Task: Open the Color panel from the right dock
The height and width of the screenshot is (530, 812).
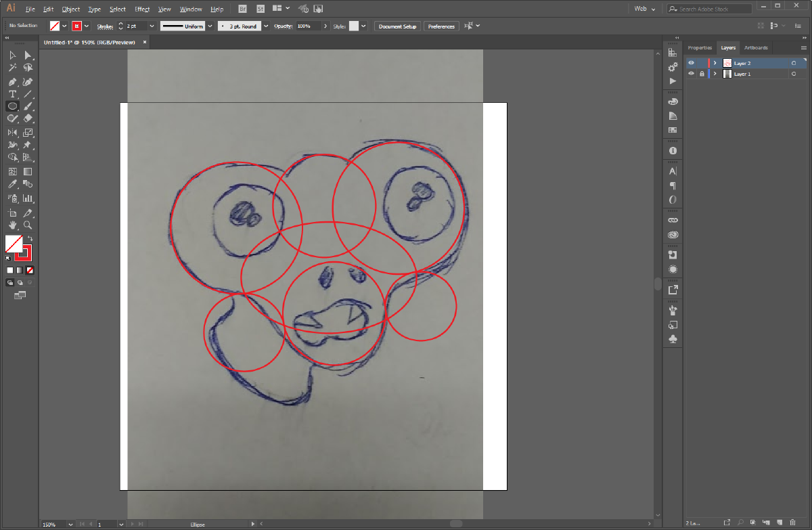Action: [x=673, y=101]
